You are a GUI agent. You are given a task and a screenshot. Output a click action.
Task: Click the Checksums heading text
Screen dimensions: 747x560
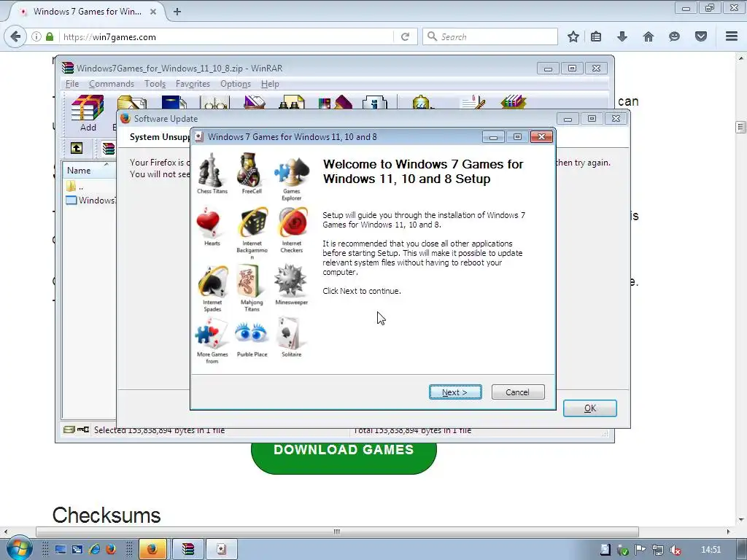click(107, 516)
